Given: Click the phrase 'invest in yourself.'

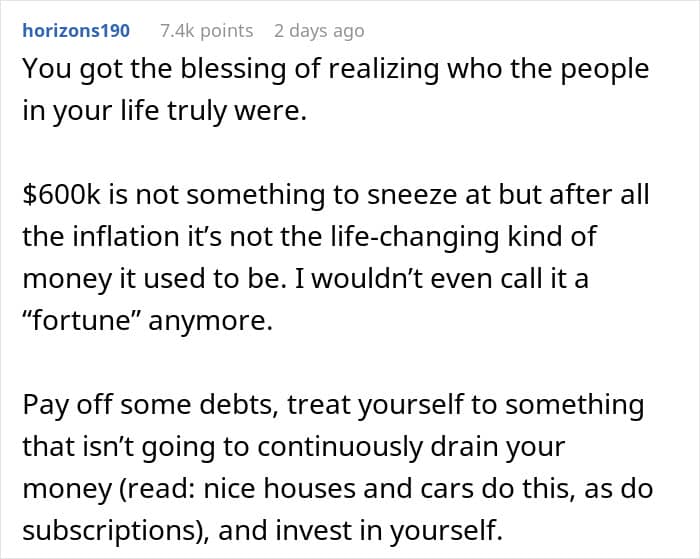Looking at the screenshot, I should (x=389, y=531).
